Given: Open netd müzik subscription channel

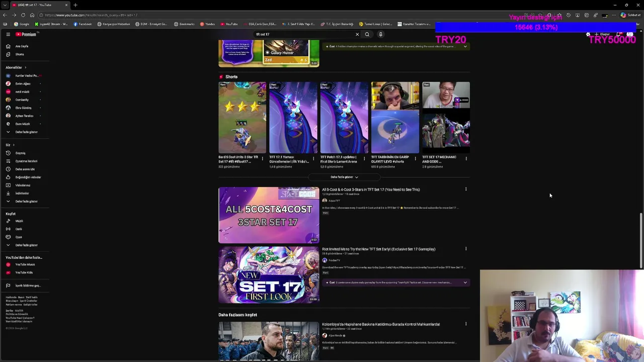Looking at the screenshot, I should pos(23,92).
